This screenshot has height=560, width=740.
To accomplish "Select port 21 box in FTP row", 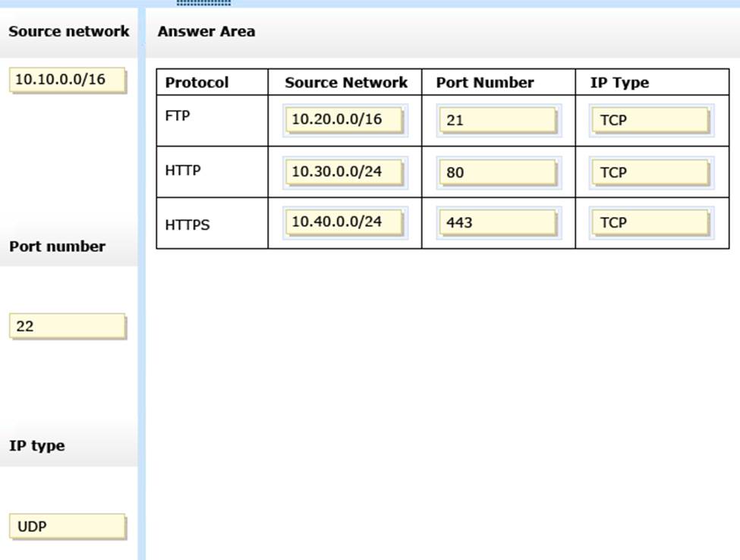I will click(x=498, y=120).
